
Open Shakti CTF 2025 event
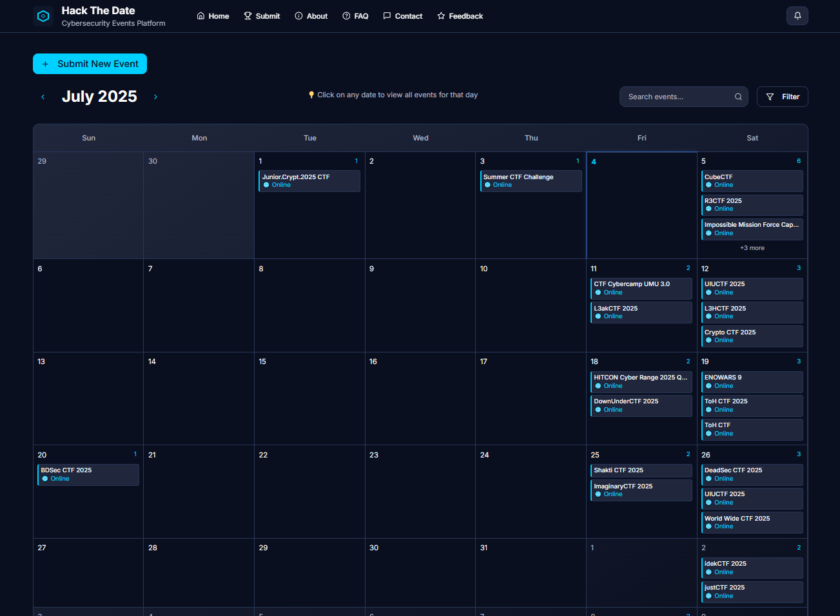641,470
